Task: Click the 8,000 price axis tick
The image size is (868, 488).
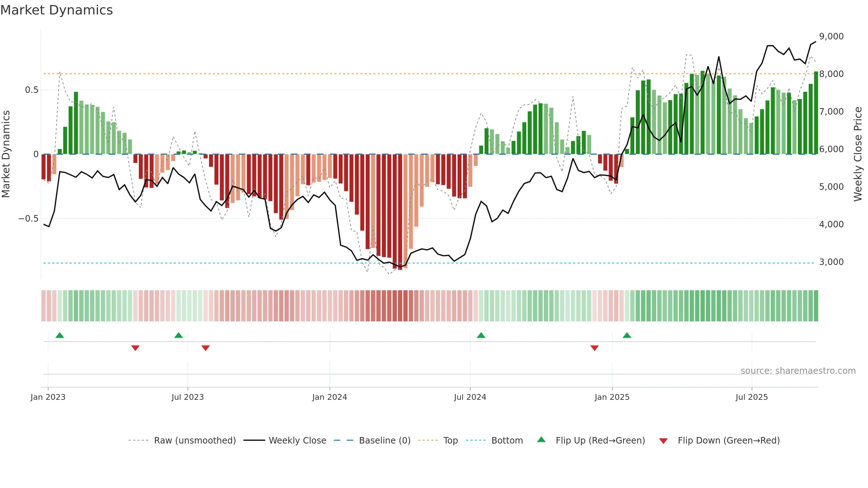Action: (x=831, y=74)
